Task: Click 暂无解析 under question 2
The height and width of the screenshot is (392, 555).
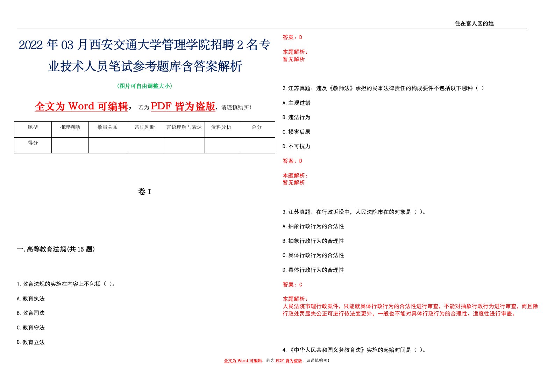Action: [294, 183]
